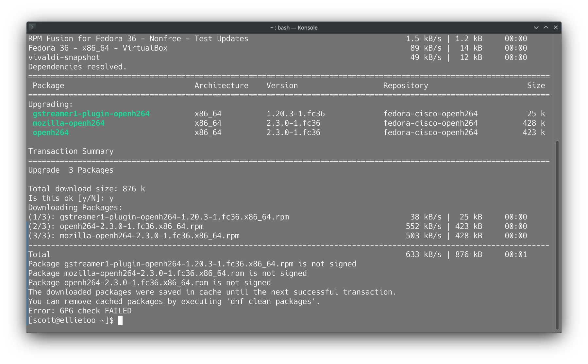Click the green 'mozilla-openh264' package name
The width and height of the screenshot is (588, 364).
pyautogui.click(x=69, y=123)
